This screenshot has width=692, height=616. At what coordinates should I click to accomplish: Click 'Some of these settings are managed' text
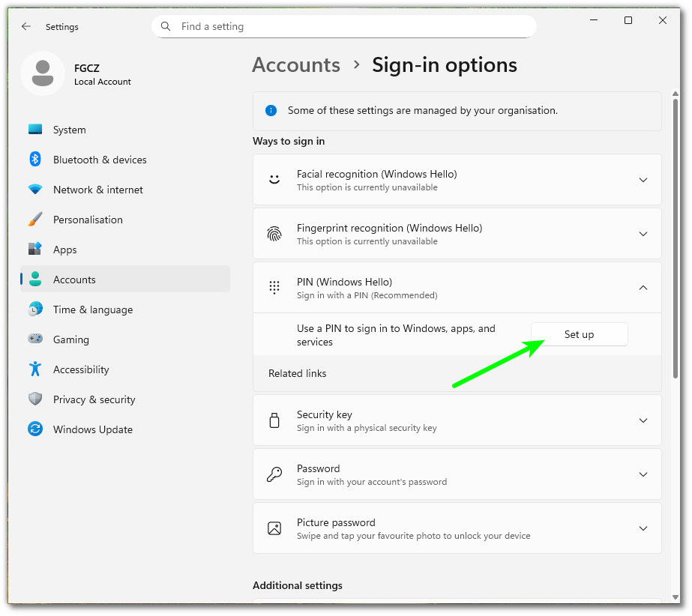click(x=422, y=110)
